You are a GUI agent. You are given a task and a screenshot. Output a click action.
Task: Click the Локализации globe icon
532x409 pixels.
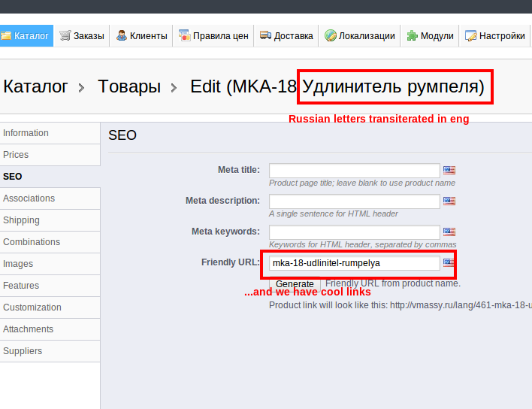[x=330, y=35]
